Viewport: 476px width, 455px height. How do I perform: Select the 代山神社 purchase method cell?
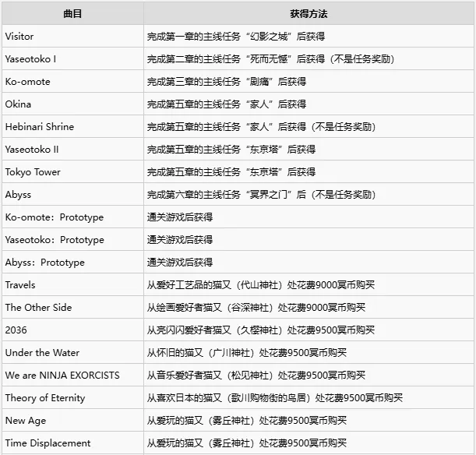[309, 284]
